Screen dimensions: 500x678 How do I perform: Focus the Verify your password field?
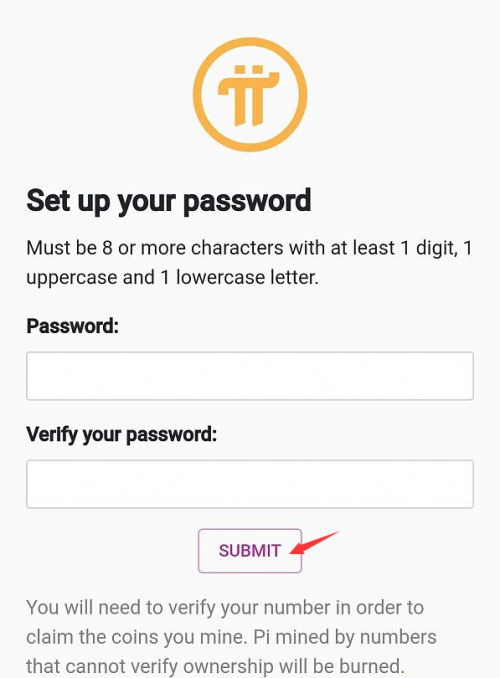click(x=250, y=484)
